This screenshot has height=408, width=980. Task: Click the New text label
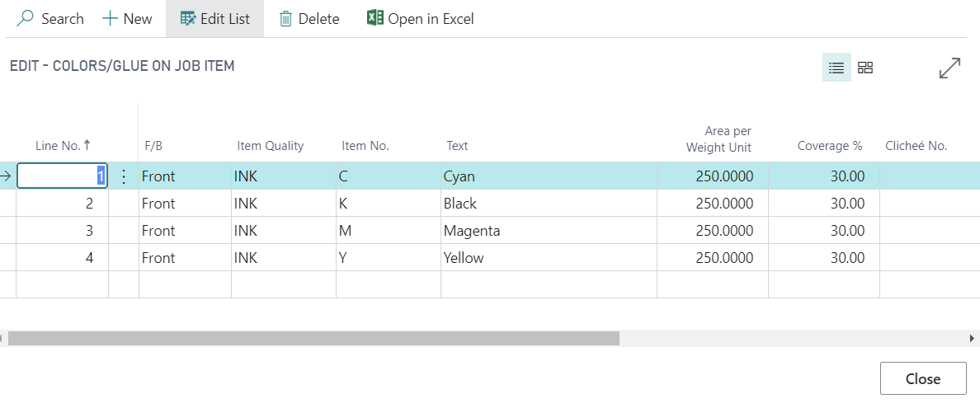138,19
